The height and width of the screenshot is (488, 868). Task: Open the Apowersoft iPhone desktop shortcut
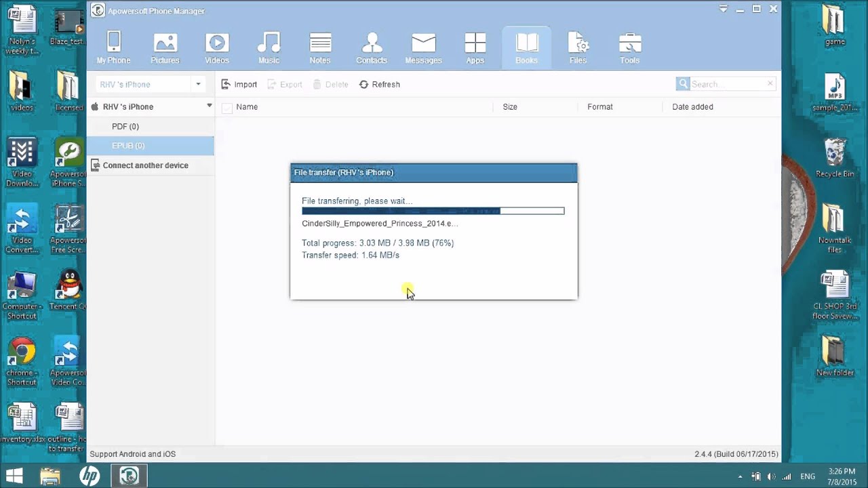pyautogui.click(x=68, y=163)
